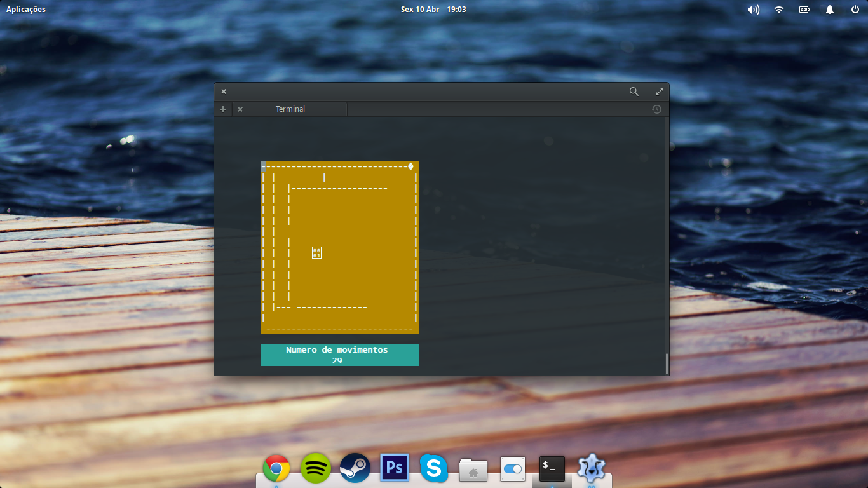The height and width of the screenshot is (488, 868).
Task: Open the power session menu
Action: coord(855,10)
